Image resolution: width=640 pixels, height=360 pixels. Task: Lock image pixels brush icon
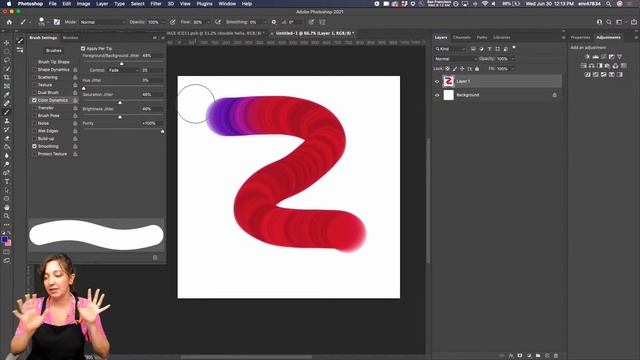click(455, 69)
